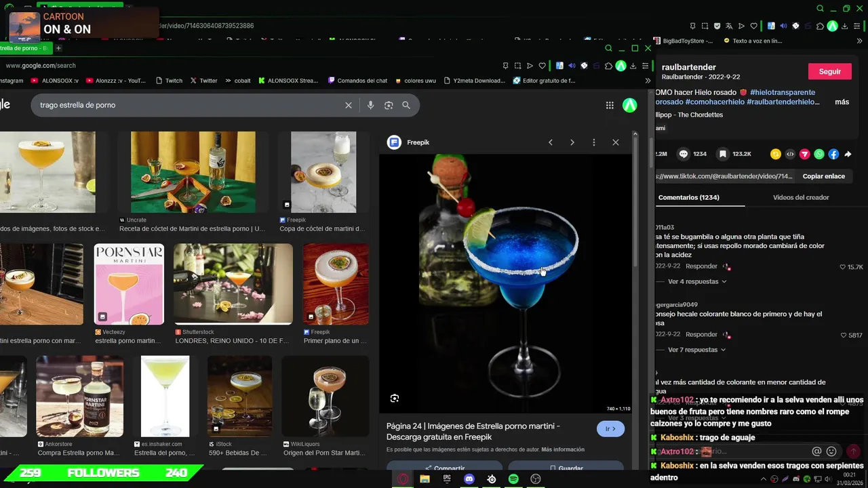868x488 pixels.
Task: Open the cobalt bookmark
Action: (238, 80)
